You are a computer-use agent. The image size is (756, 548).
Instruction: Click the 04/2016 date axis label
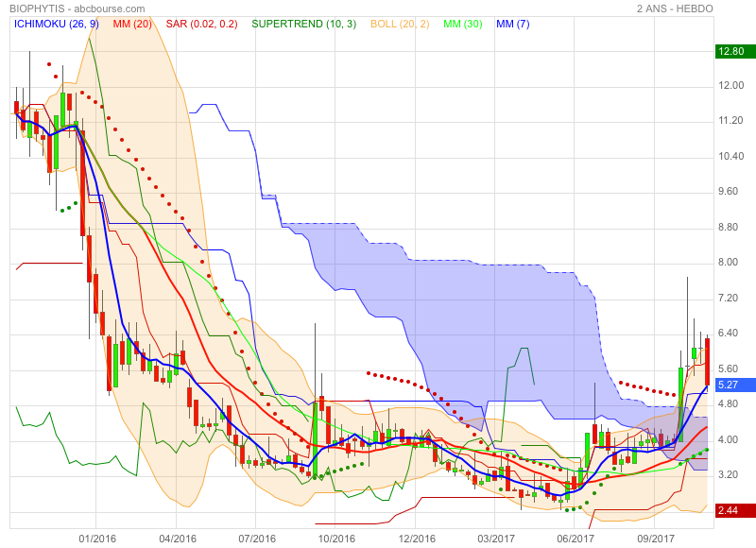pyautogui.click(x=178, y=539)
